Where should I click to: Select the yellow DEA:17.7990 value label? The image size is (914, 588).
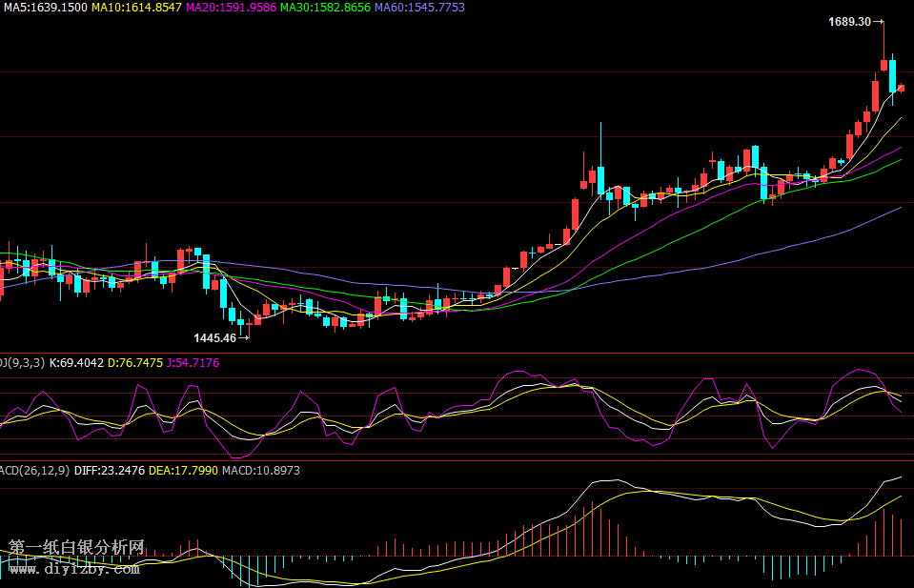[x=187, y=471]
